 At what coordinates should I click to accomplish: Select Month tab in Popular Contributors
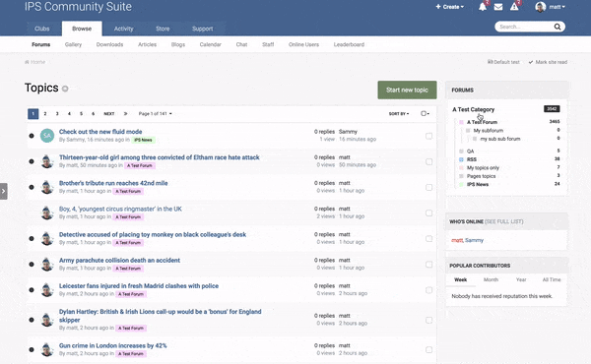[x=491, y=279]
